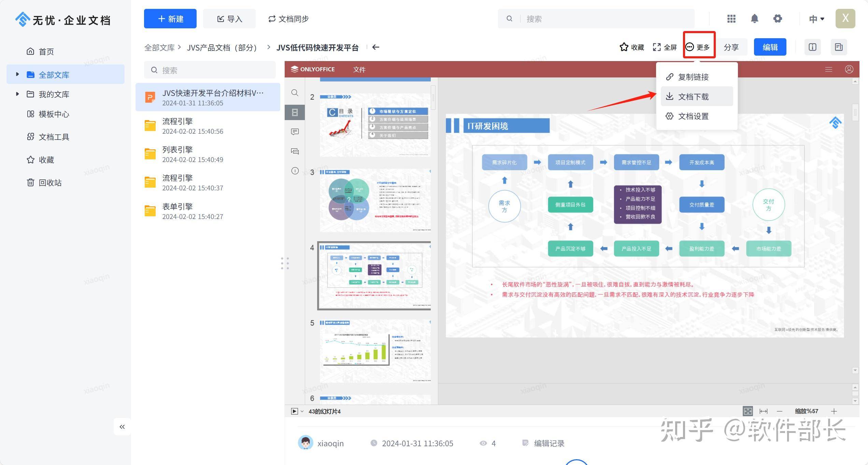The image size is (868, 465).
Task: Click the panel splitter drag handle
Action: [x=285, y=263]
